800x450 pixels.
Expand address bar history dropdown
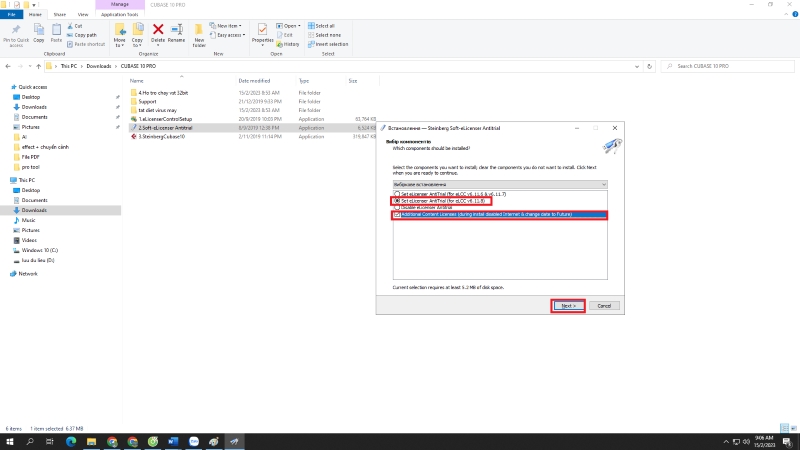[x=637, y=66]
